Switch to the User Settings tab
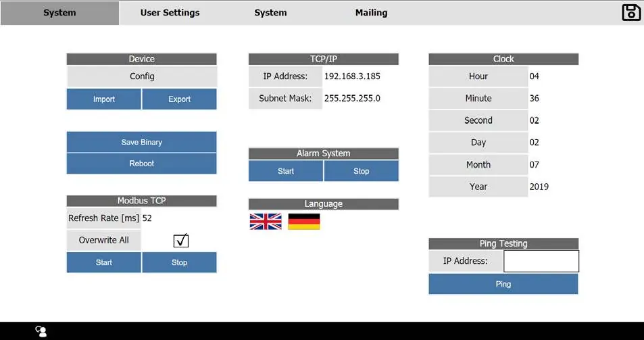This screenshot has width=644, height=340. (170, 13)
